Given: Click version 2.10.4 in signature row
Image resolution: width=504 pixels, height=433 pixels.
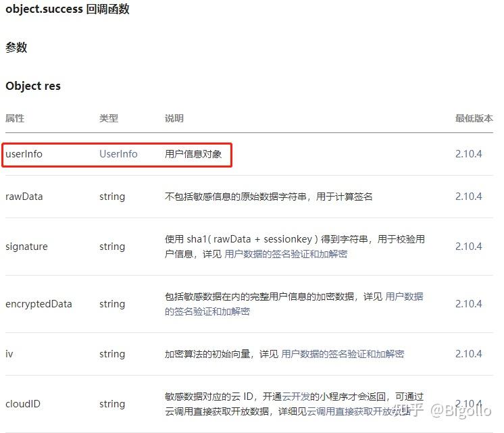Looking at the screenshot, I should 469,247.
